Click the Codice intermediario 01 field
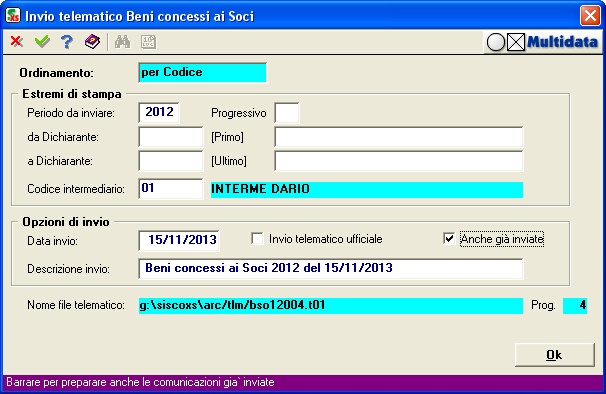 click(170, 189)
